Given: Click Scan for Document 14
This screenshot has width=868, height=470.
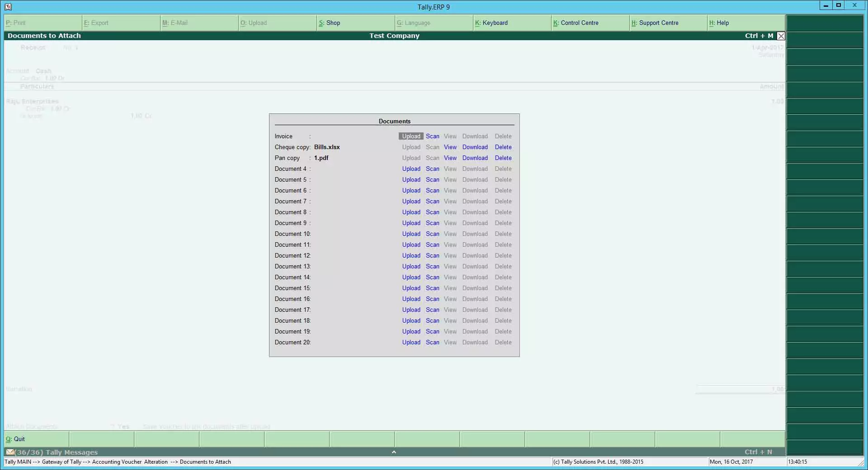Looking at the screenshot, I should (432, 277).
